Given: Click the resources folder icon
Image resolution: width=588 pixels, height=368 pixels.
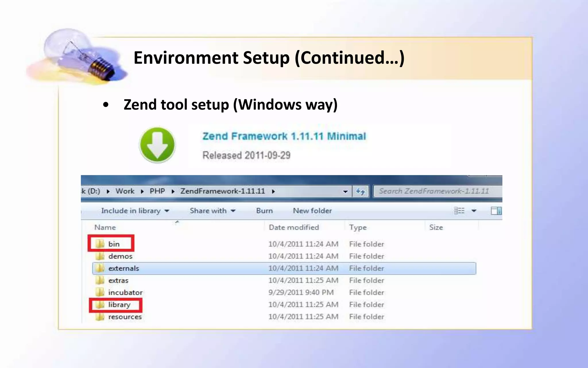Looking at the screenshot, I should click(100, 317).
